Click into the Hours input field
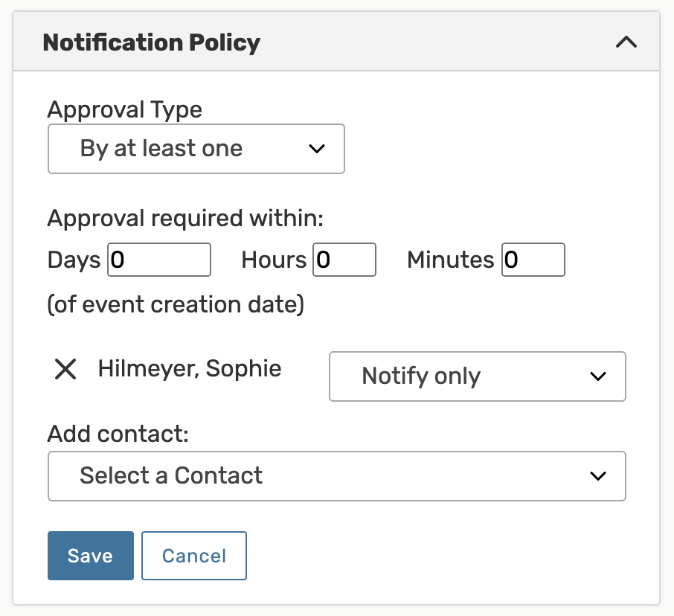Image resolution: width=674 pixels, height=616 pixels. coord(344,260)
